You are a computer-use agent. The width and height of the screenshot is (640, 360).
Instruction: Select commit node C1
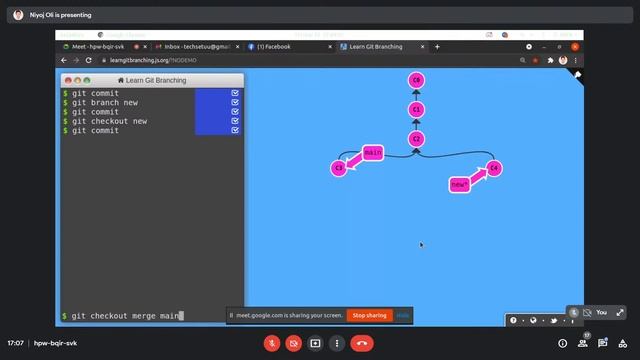pyautogui.click(x=416, y=110)
